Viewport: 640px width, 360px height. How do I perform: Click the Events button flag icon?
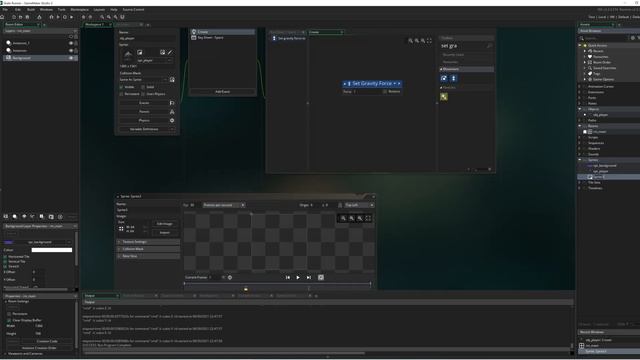pyautogui.click(x=172, y=103)
